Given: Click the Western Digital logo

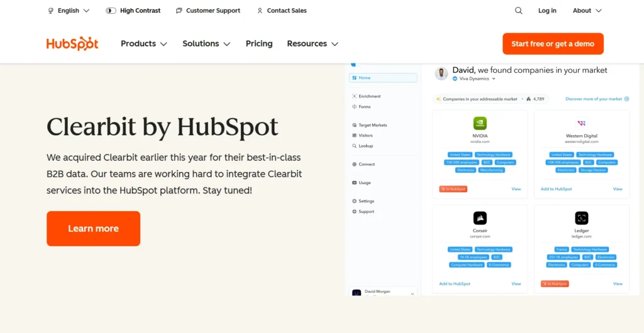Looking at the screenshot, I should pyautogui.click(x=582, y=123).
